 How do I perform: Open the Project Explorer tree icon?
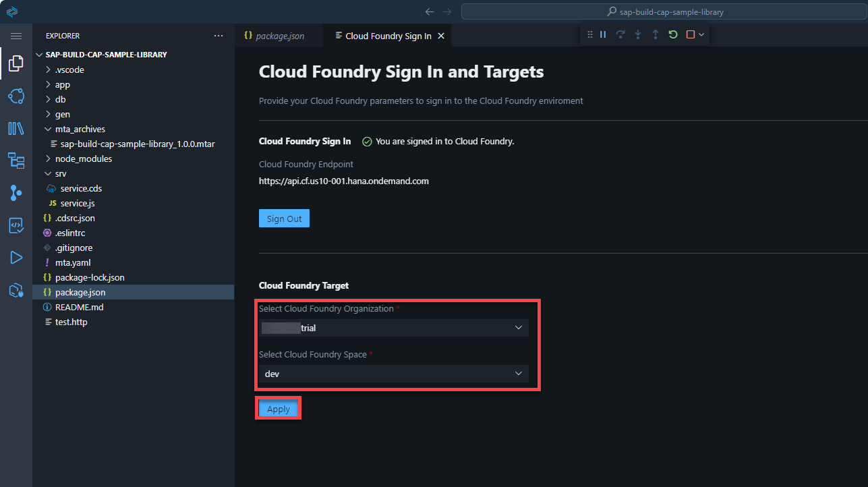tap(16, 161)
